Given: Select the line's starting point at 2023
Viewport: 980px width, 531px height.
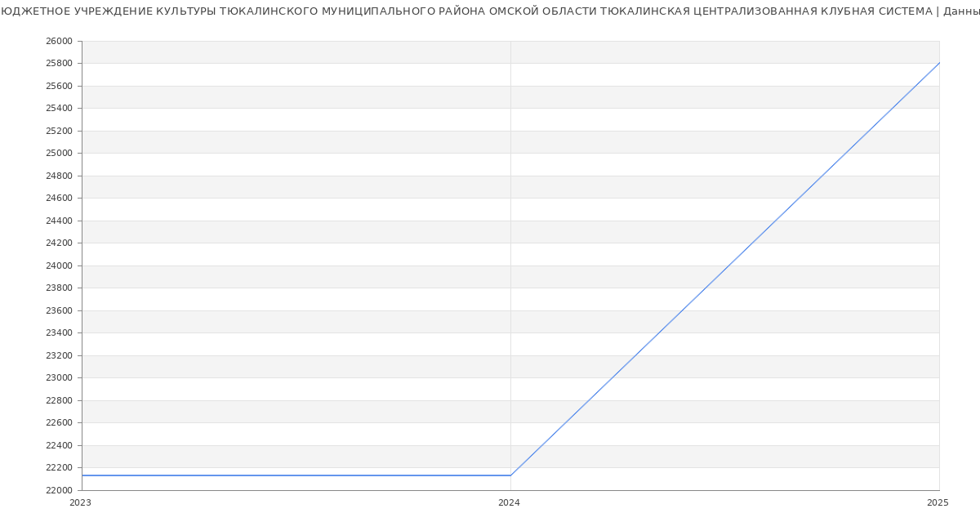Looking at the screenshot, I should pyautogui.click(x=82, y=475).
